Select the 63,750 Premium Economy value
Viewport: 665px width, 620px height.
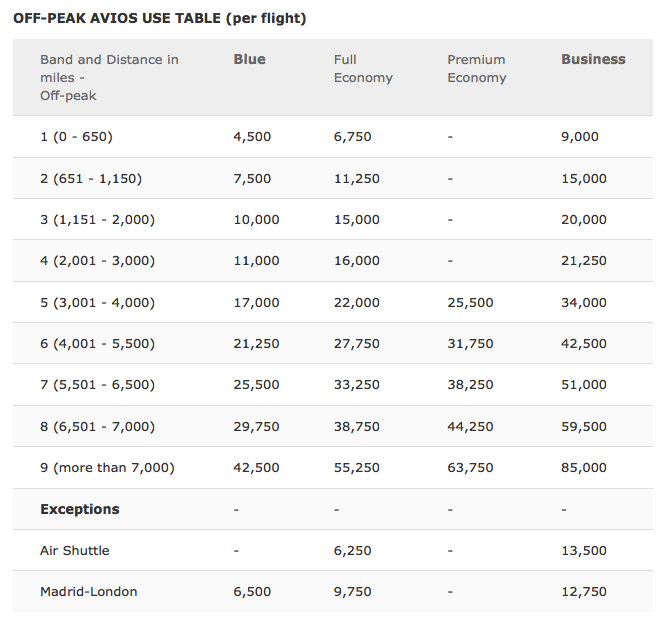(x=470, y=467)
